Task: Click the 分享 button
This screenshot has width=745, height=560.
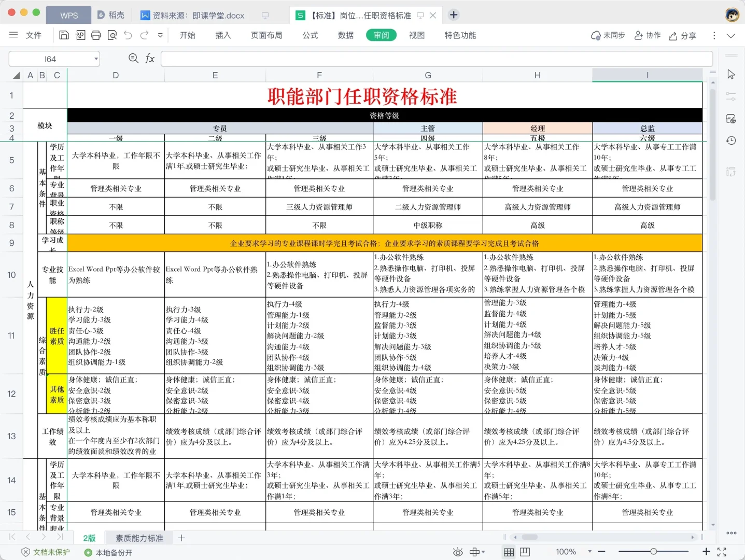Action: point(682,35)
